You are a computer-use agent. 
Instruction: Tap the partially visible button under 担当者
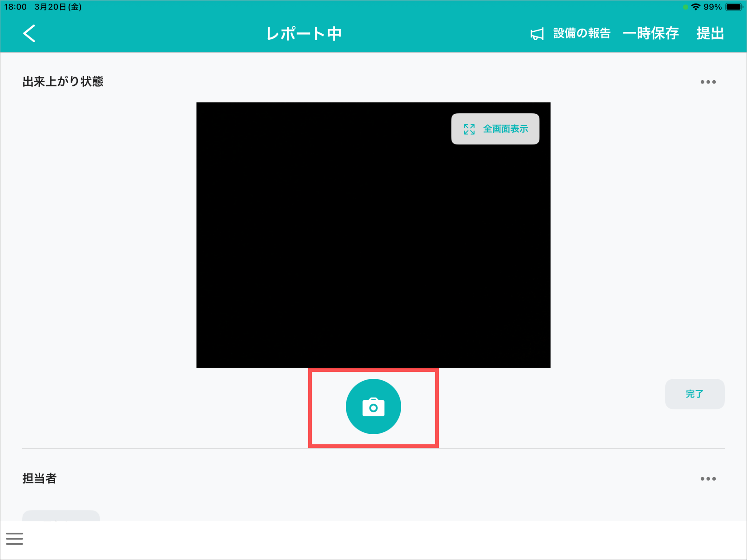[61, 516]
